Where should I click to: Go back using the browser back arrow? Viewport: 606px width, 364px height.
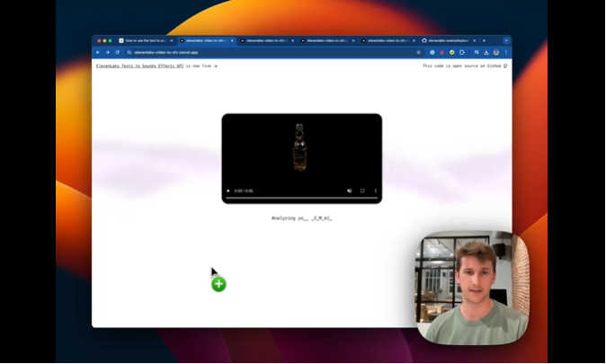pos(98,52)
